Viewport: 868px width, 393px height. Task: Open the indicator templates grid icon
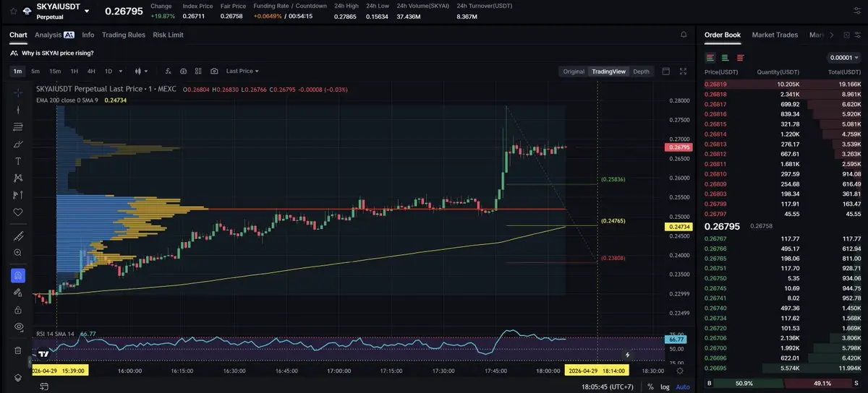click(x=199, y=72)
